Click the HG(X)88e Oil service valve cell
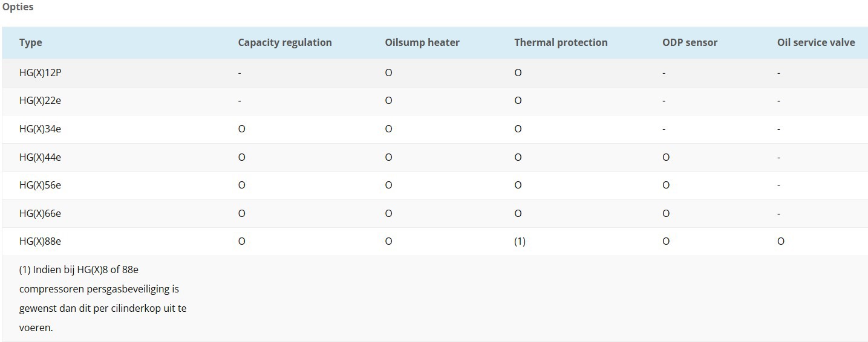This screenshot has height=342, width=868. tap(781, 241)
